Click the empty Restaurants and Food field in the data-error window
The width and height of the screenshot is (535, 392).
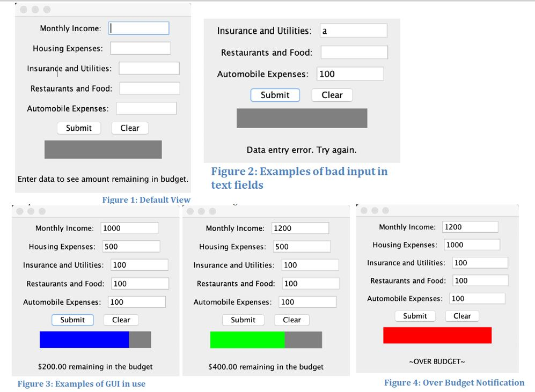click(354, 53)
